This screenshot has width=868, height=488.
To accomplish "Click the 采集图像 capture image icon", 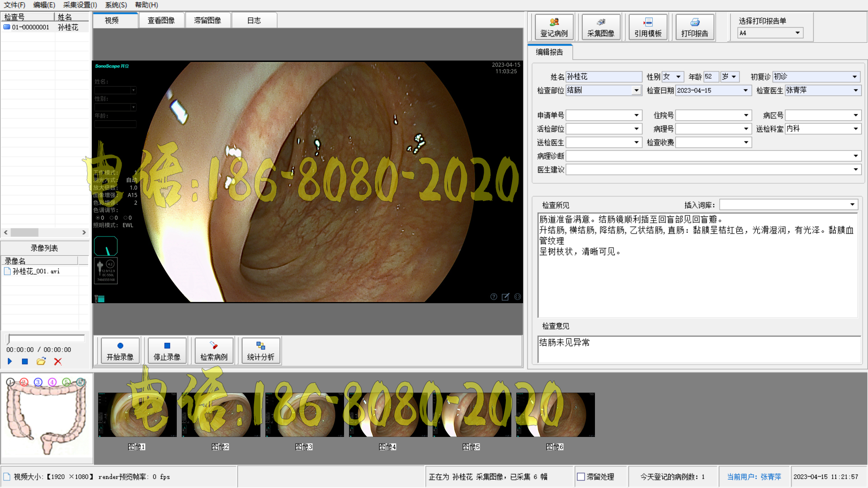I will [600, 22].
